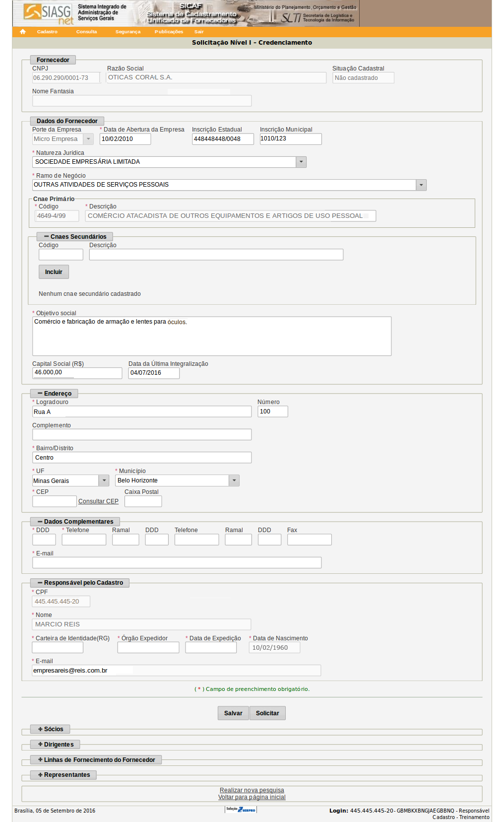Open the Natureza Jurídica dropdown
Screen dimensions: 504x822
pyautogui.click(x=301, y=162)
